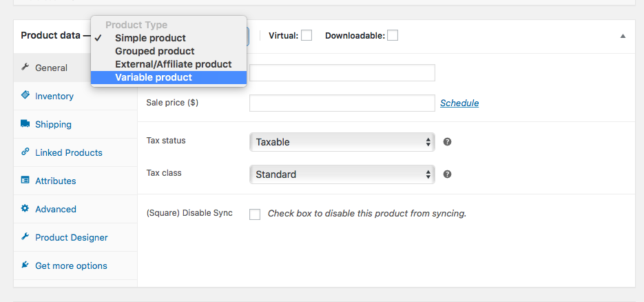644x302 pixels.
Task: Collapse the Product data panel arrow
Action: coord(623,36)
